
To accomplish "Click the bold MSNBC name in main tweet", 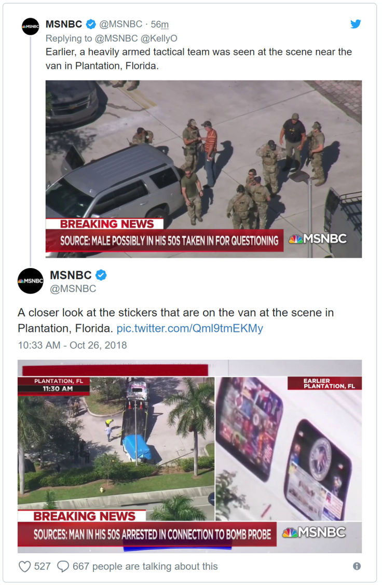I will click(x=71, y=275).
